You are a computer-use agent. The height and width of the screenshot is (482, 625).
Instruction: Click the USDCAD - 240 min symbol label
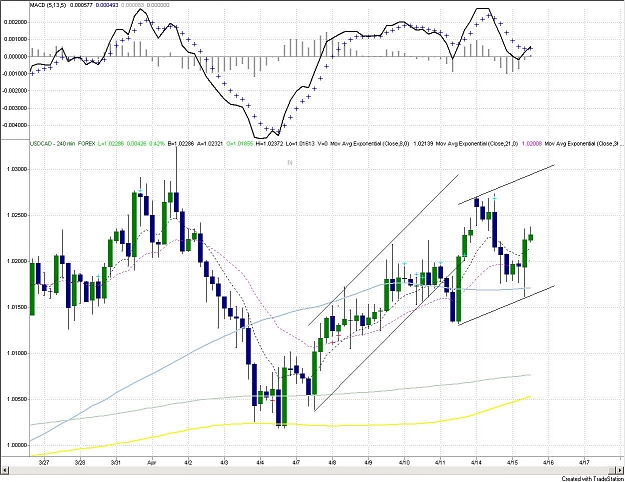coord(53,144)
